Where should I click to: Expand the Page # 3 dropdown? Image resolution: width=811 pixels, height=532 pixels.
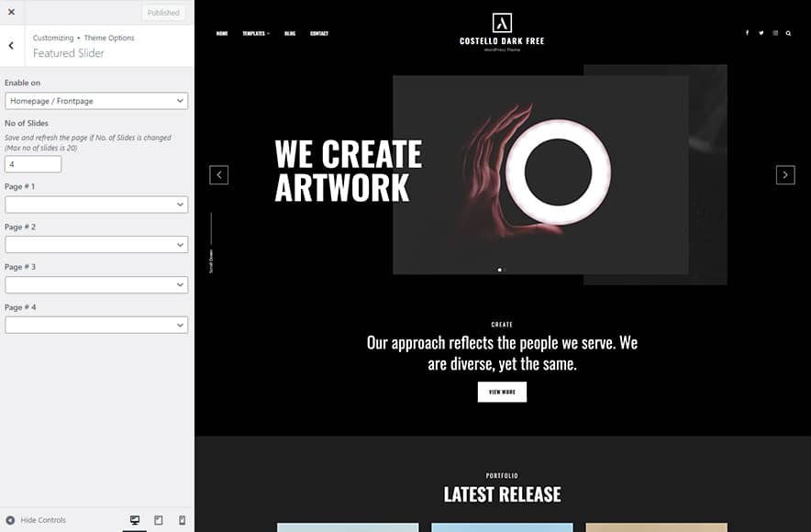(96, 284)
